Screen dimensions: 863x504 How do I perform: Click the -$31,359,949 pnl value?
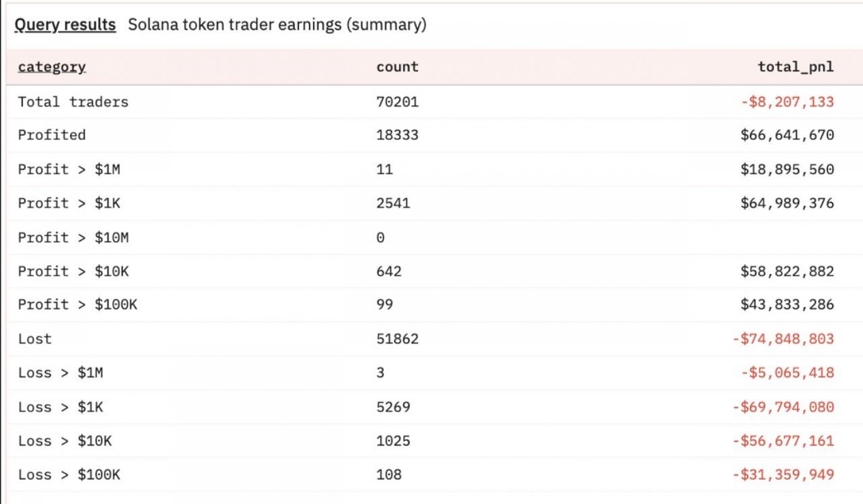point(783,474)
